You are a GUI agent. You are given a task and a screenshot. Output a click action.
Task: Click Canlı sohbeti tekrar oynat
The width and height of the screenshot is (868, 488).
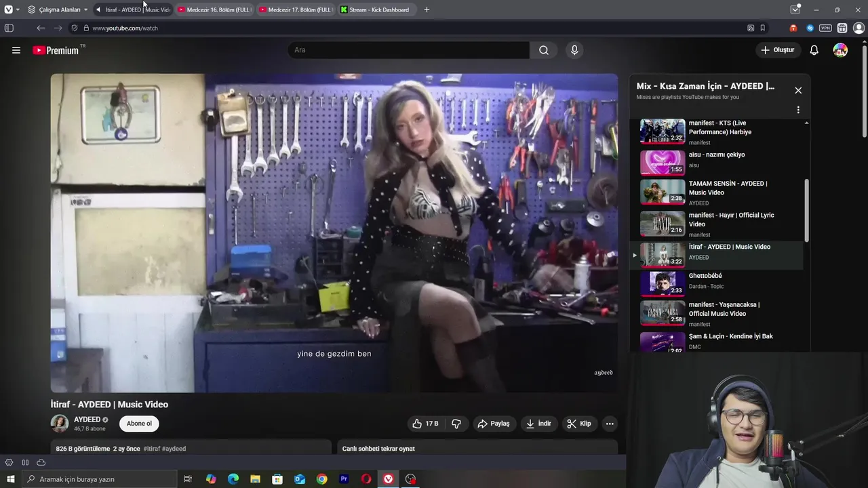pos(378,449)
